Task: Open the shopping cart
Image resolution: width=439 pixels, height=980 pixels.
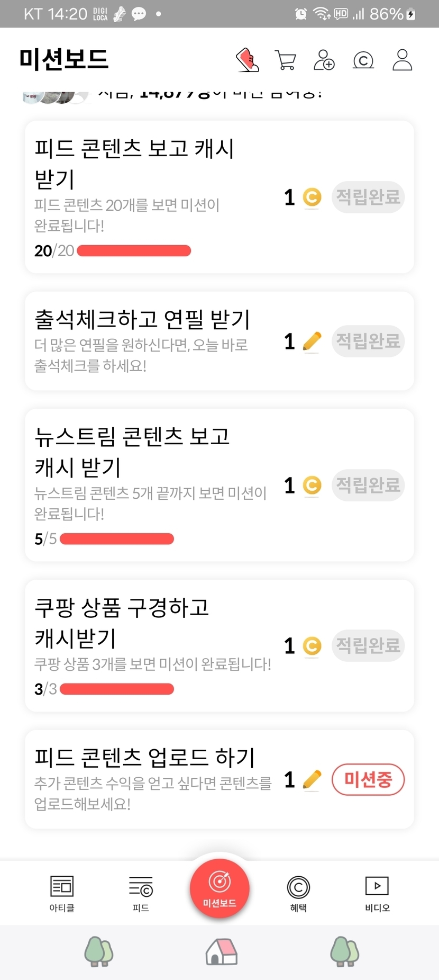Action: [x=286, y=60]
